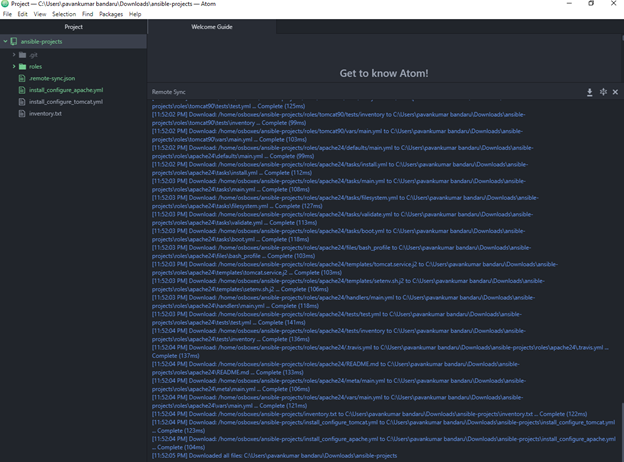Click log line for apache24 .travis.yml download

(x=380, y=351)
